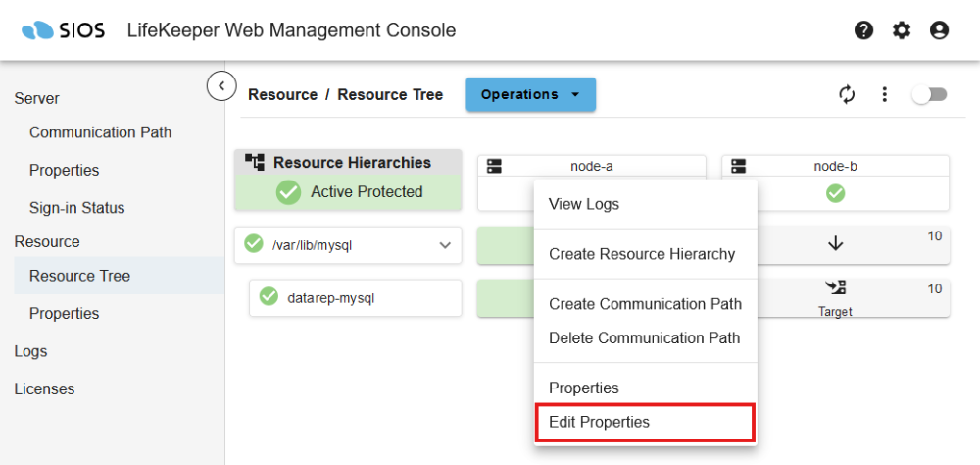The image size is (980, 465).
Task: Open the settings gear icon
Action: click(902, 30)
